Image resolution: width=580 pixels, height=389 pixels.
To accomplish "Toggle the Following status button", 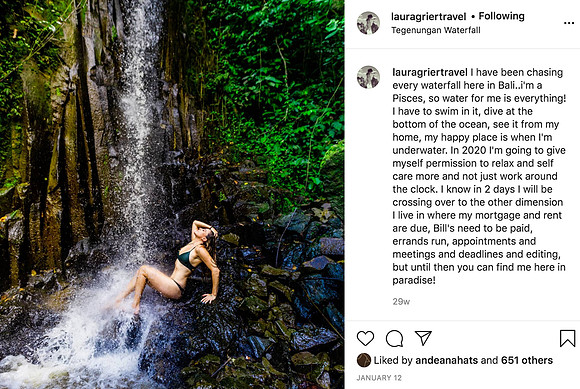I will pyautogui.click(x=501, y=16).
